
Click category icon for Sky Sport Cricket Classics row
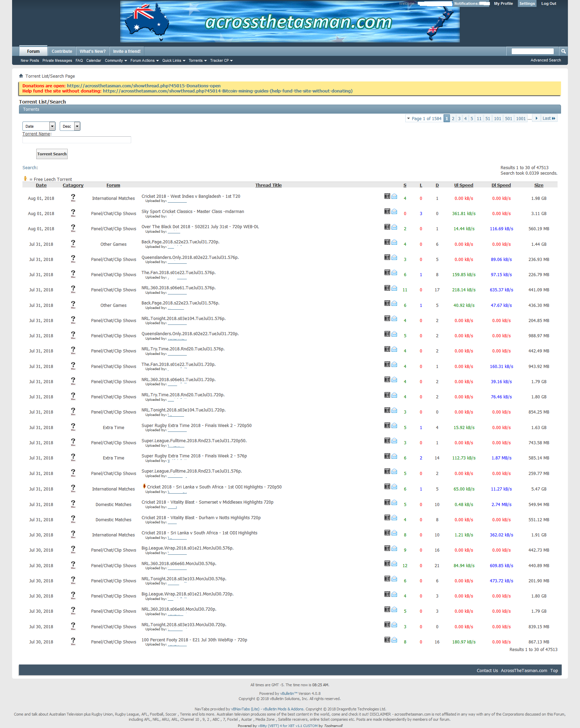(73, 213)
